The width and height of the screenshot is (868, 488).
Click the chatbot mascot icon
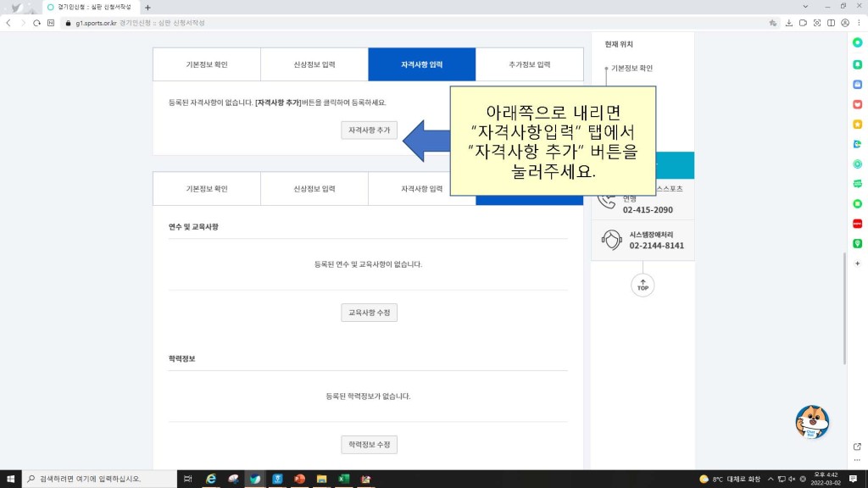812,421
